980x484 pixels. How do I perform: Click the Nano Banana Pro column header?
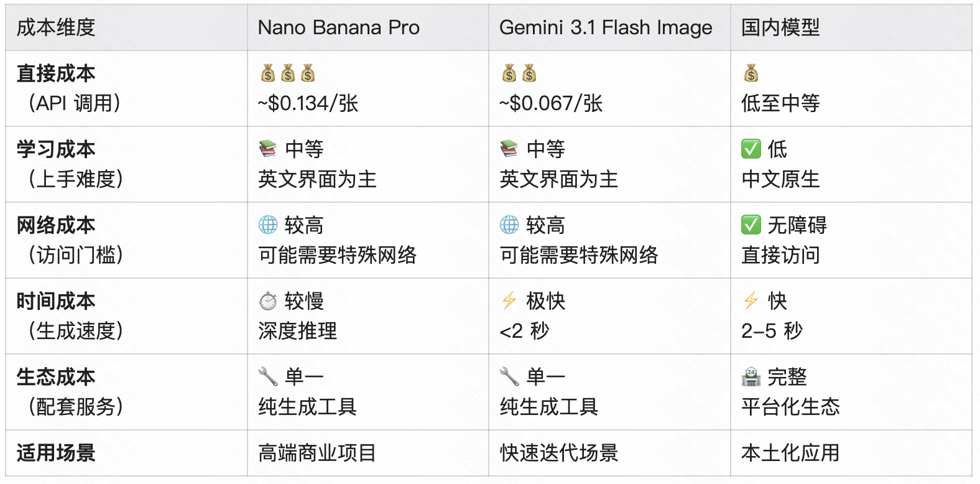[339, 27]
